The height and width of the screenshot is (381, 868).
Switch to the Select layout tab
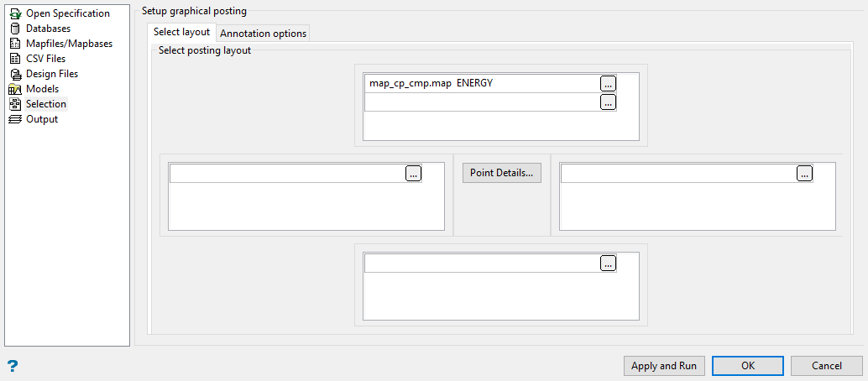pos(181,32)
